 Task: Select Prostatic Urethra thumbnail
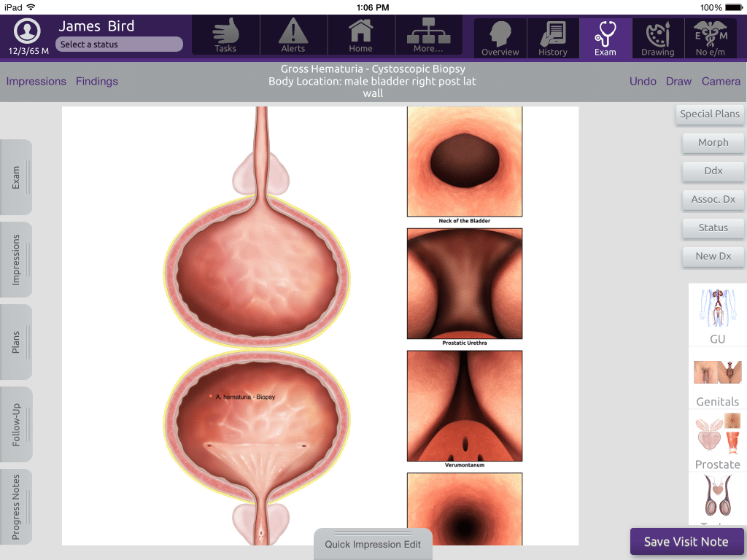465,284
